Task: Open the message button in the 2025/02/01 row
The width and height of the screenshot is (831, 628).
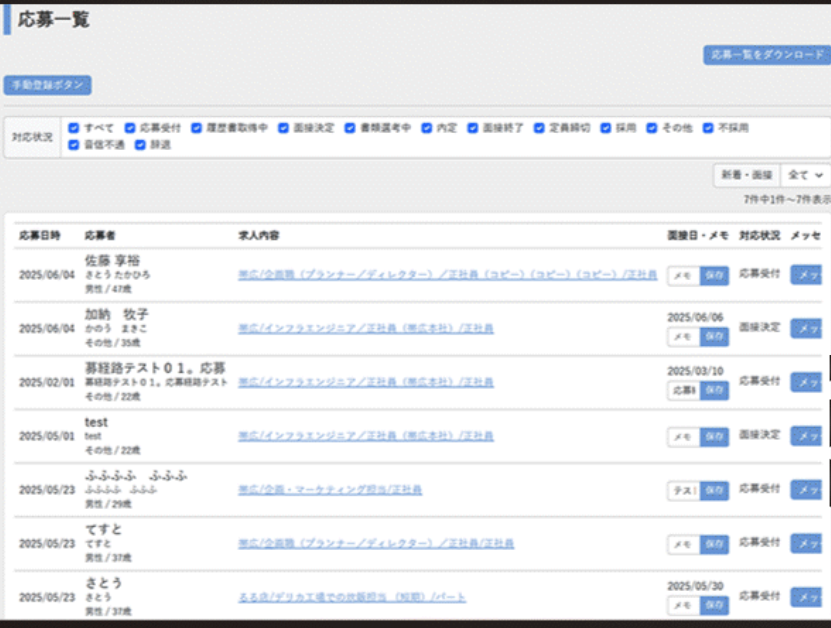Action: [x=806, y=382]
